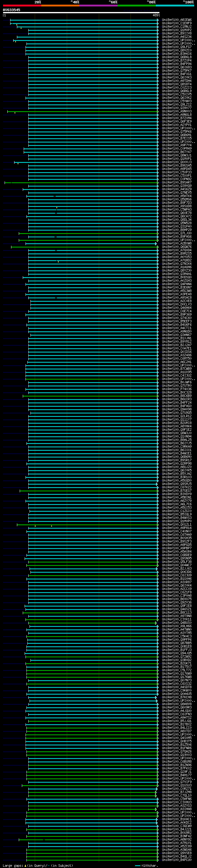Screen dimensions: 197x868
Task: Click the purple ~60% identity legend segment
Action: (x=98, y=6)
